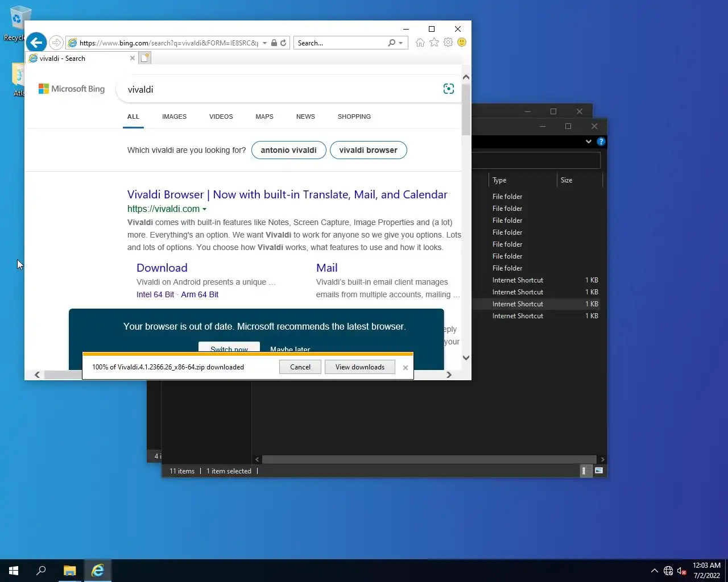Open the search provider dropdown arrow
The width and height of the screenshot is (728, 582).
(401, 43)
